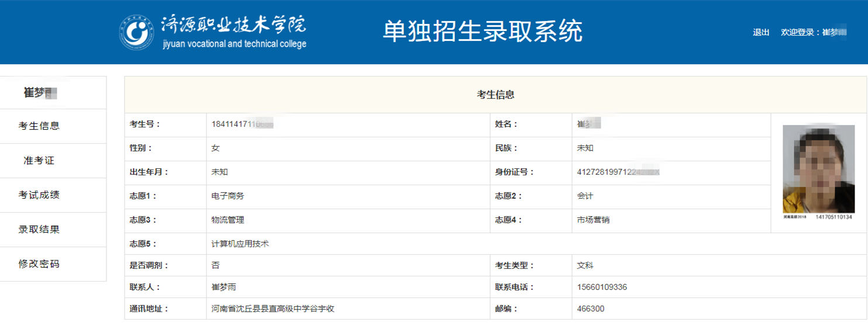
Task: Click the 考生号 number value
Action: click(x=243, y=124)
